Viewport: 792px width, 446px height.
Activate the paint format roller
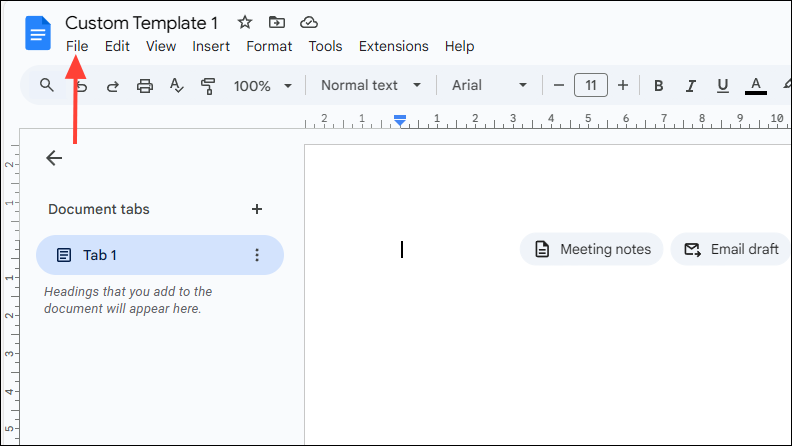coord(208,86)
